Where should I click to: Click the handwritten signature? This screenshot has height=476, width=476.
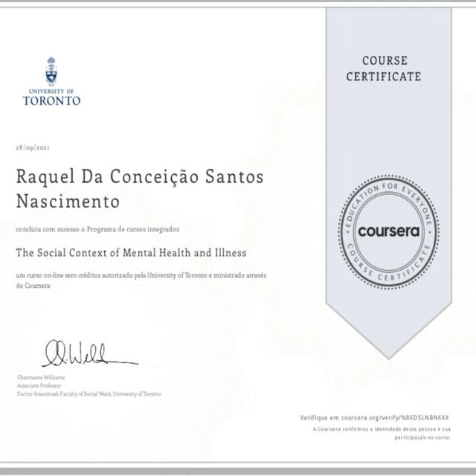pyautogui.click(x=90, y=353)
